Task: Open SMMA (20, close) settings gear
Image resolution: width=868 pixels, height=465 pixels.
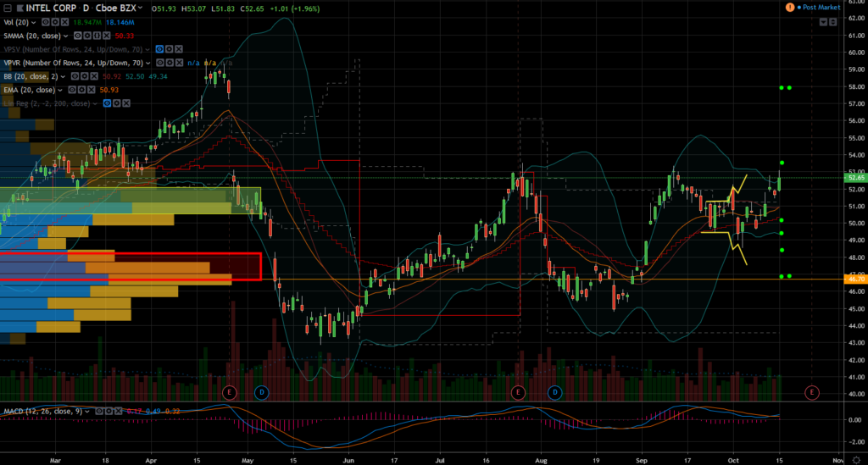Action: [x=87, y=36]
